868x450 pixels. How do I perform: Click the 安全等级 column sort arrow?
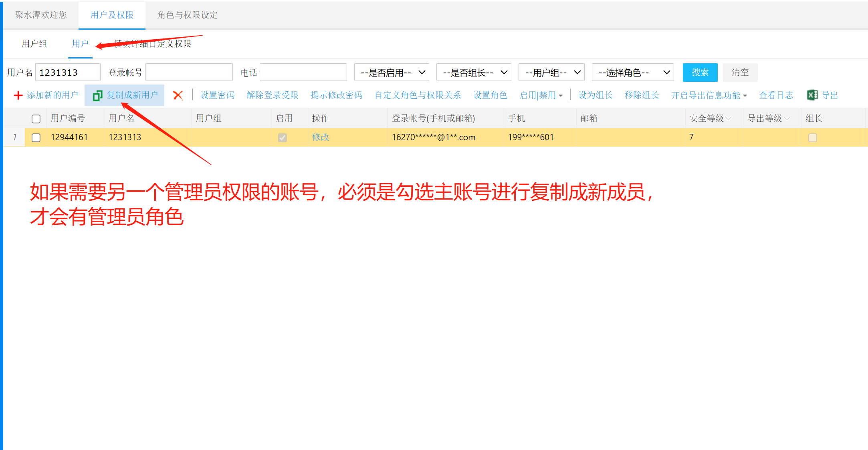[729, 118]
